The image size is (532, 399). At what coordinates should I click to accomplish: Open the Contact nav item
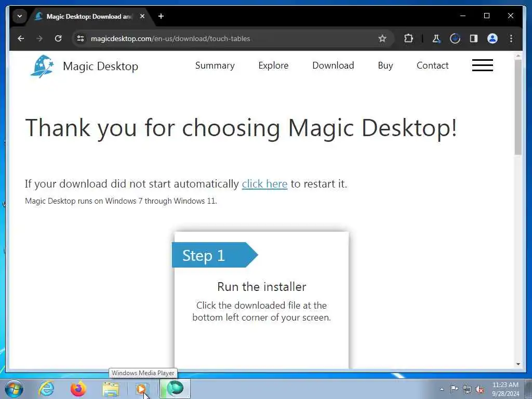click(x=433, y=65)
